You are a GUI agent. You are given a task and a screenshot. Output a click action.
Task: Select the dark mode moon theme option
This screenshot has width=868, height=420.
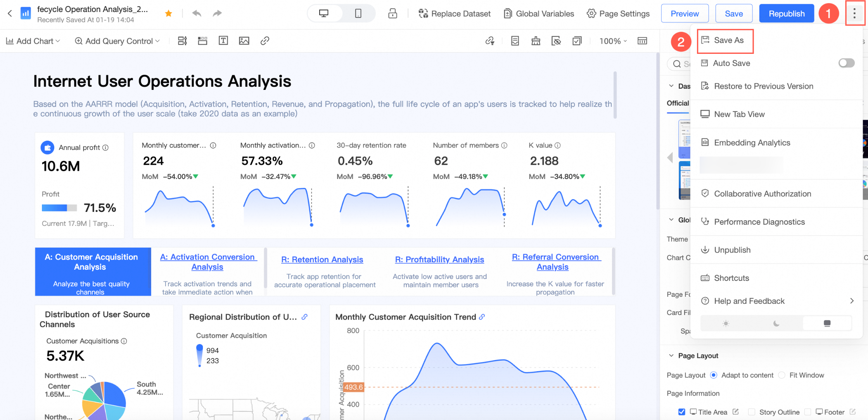pos(776,323)
